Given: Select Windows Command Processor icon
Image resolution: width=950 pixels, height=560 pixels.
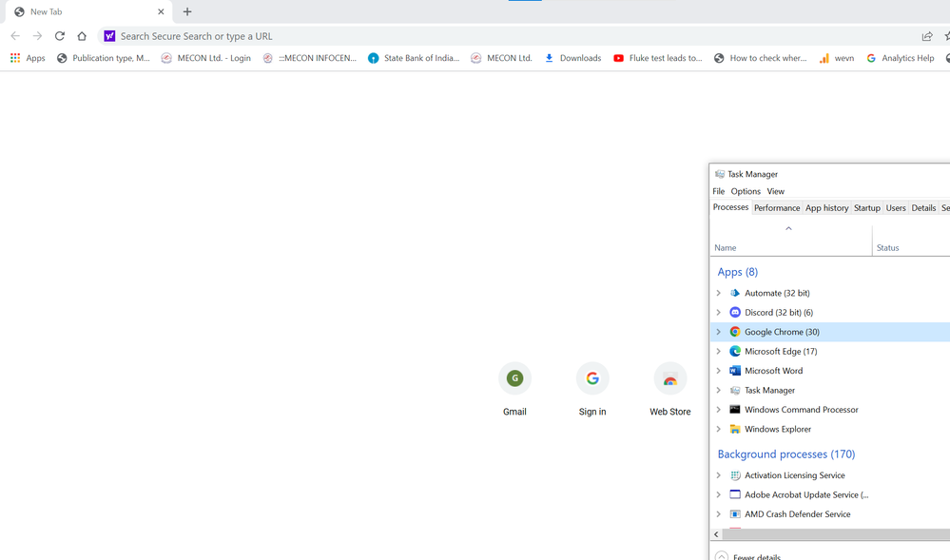Looking at the screenshot, I should click(735, 410).
